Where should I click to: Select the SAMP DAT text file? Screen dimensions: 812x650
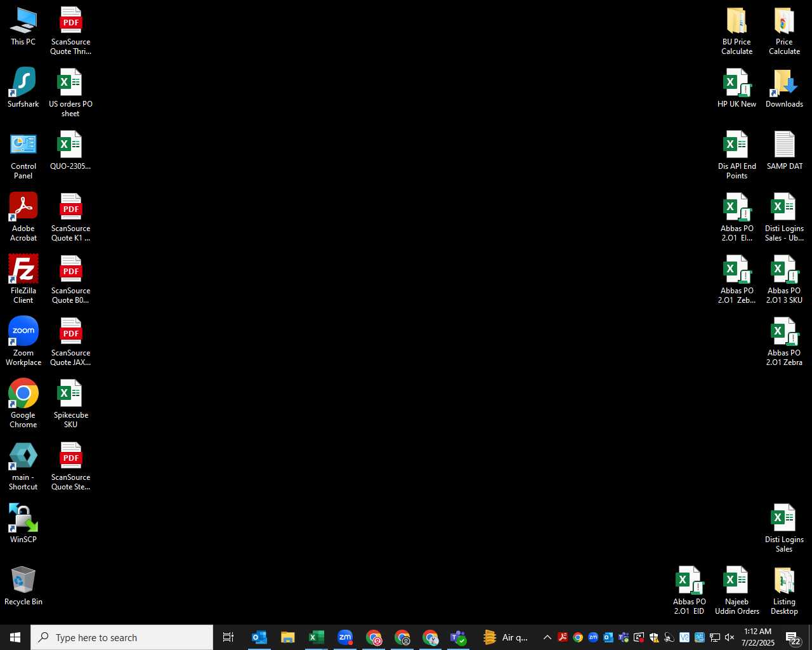click(784, 150)
